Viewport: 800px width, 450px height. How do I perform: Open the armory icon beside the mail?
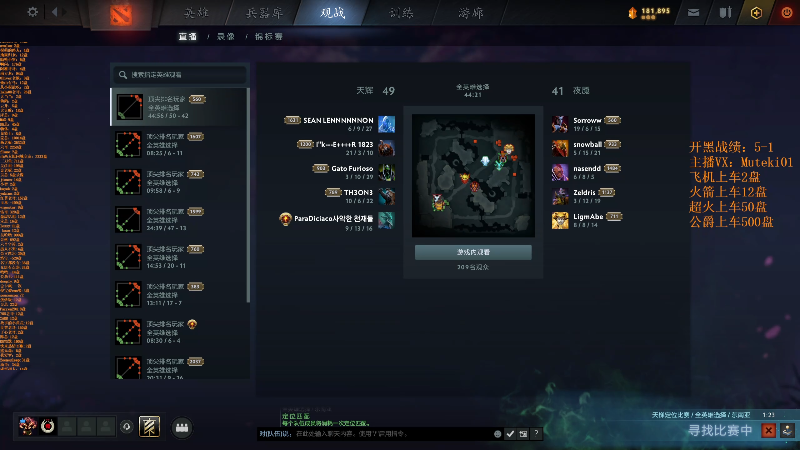click(x=725, y=13)
